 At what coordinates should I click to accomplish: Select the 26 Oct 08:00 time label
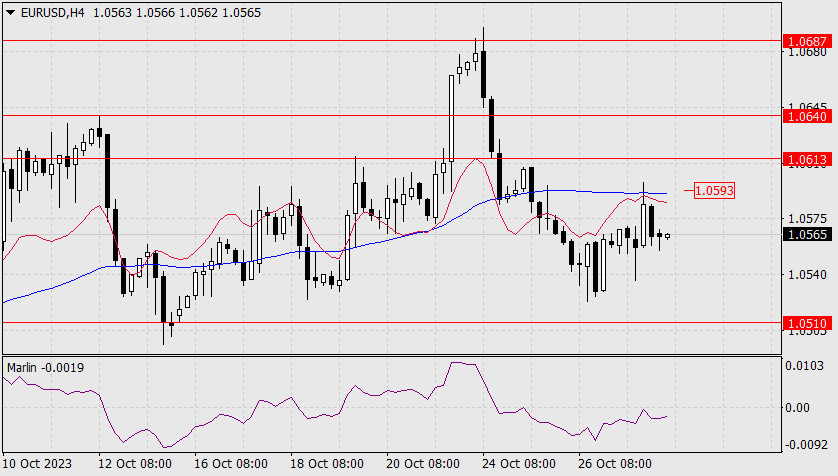click(615, 463)
